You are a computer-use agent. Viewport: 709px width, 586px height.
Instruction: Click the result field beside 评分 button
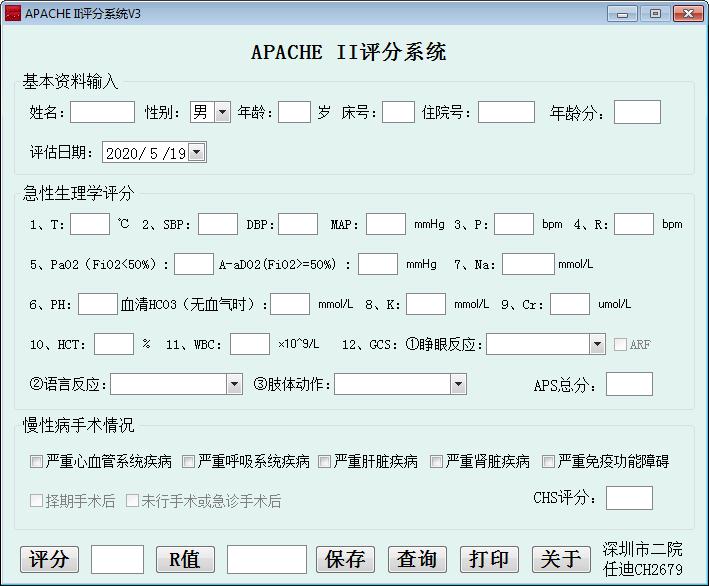pyautogui.click(x=118, y=559)
